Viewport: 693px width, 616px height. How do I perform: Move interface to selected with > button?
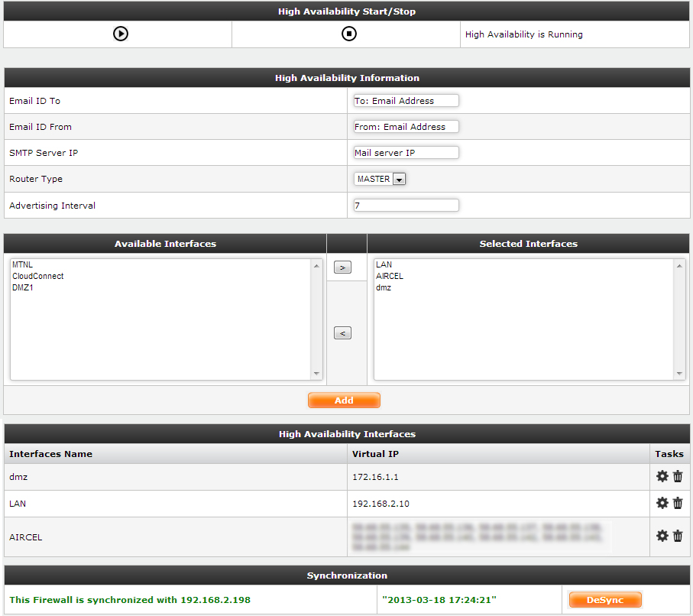tap(343, 267)
